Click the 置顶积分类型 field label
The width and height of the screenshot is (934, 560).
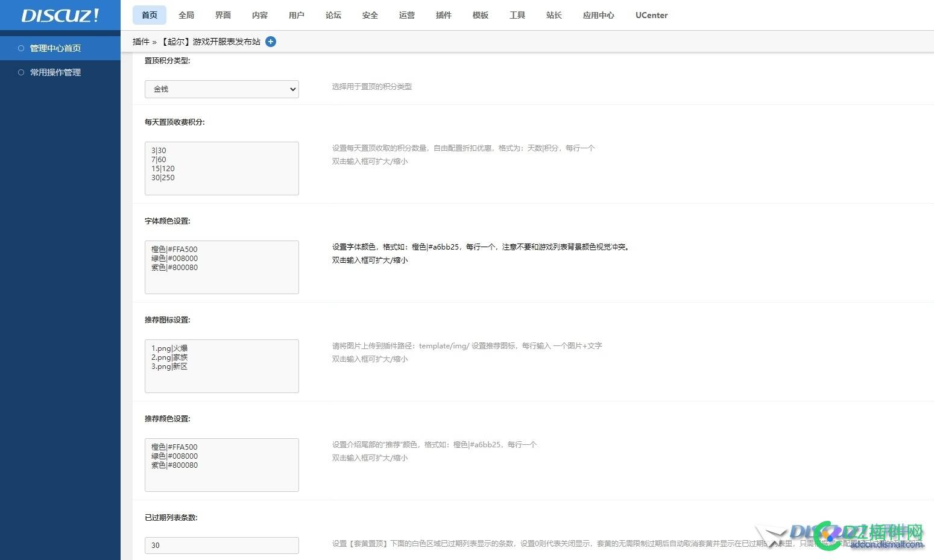point(168,61)
